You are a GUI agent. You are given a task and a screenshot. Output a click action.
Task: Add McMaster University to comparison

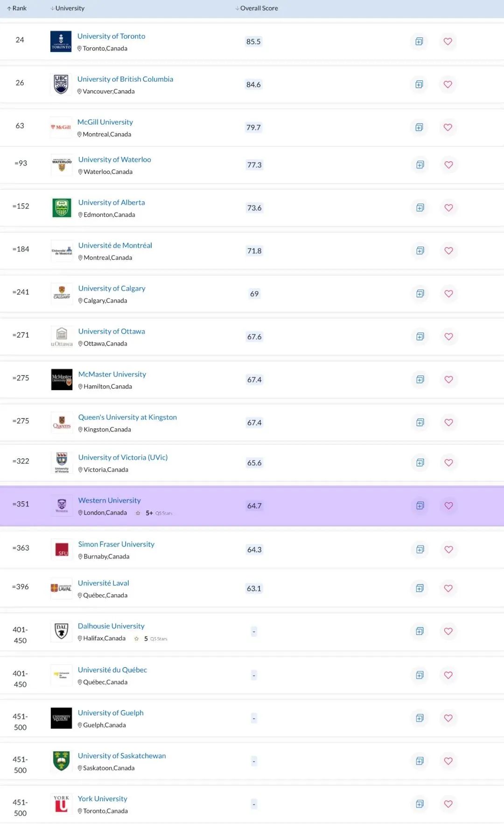tap(420, 379)
